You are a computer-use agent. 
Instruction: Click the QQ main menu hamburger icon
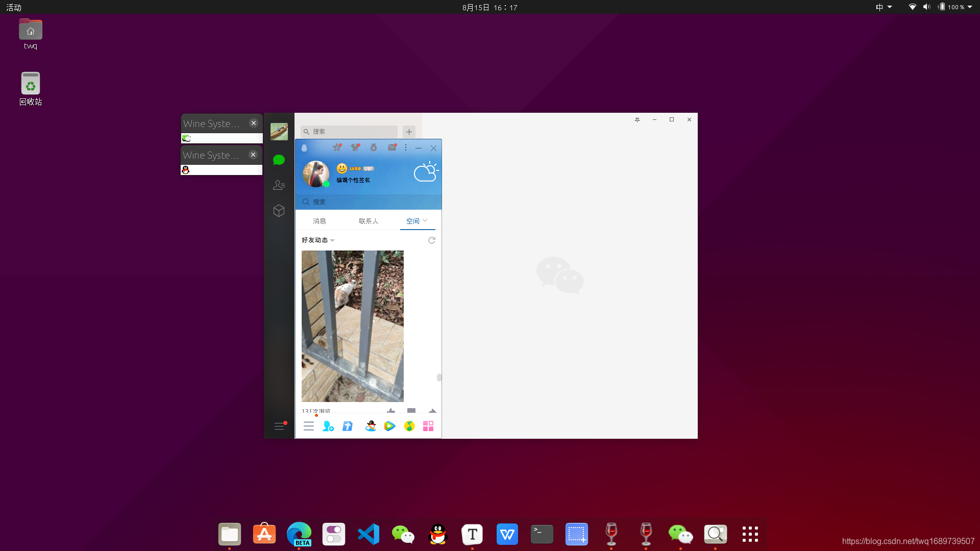(309, 426)
